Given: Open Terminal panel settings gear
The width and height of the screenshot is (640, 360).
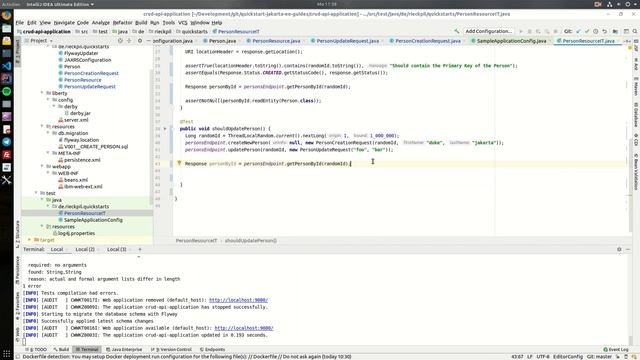Looking at the screenshot, I should pyautogui.click(x=619, y=249).
